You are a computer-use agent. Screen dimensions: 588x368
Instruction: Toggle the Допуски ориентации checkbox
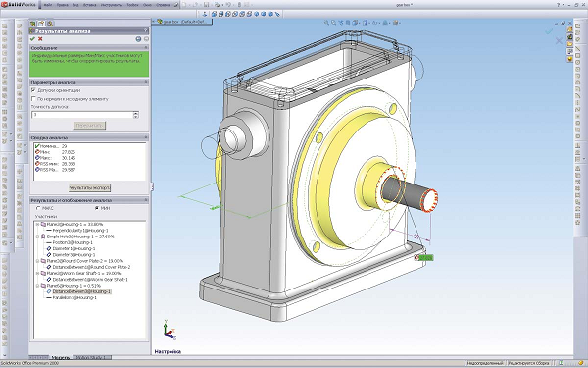pos(33,90)
